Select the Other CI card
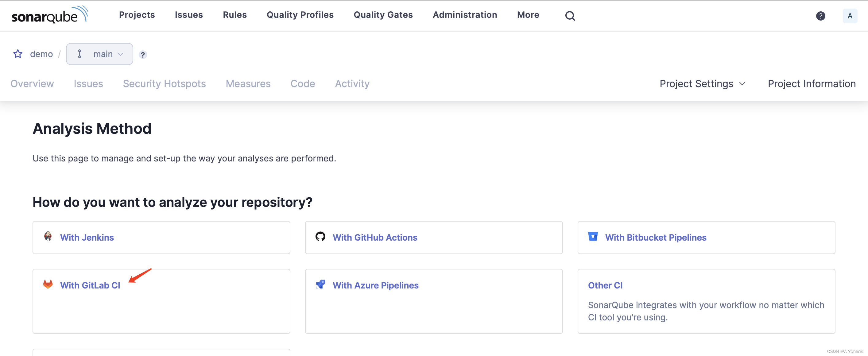This screenshot has height=356, width=868. click(605, 285)
